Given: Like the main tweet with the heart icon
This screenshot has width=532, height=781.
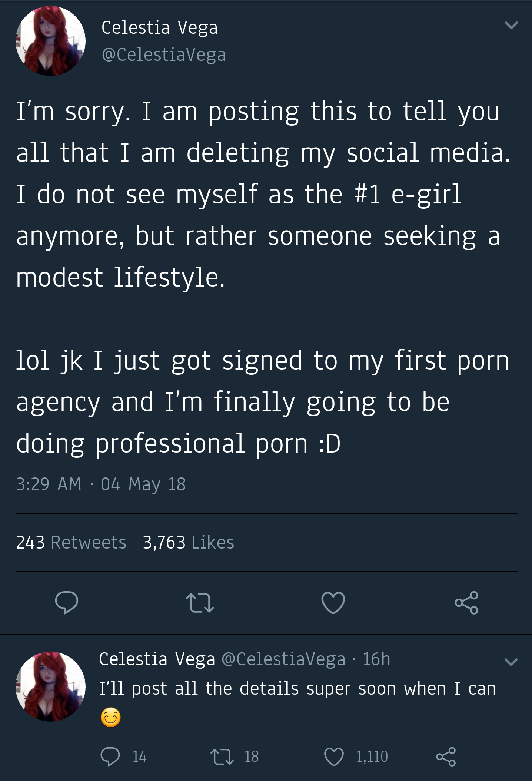Looking at the screenshot, I should (333, 603).
